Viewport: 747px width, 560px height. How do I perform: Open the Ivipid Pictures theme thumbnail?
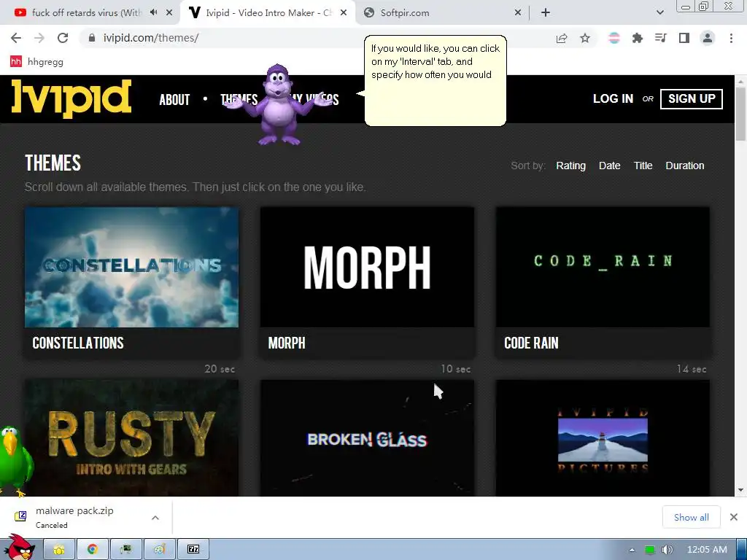pos(603,438)
